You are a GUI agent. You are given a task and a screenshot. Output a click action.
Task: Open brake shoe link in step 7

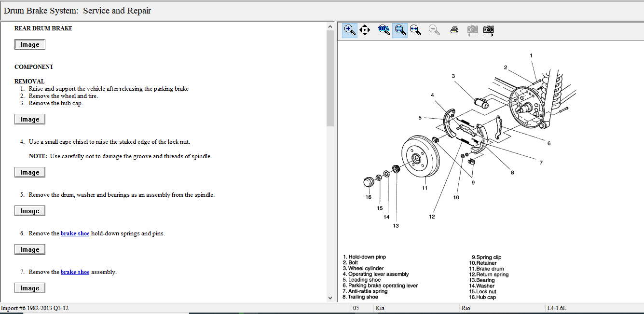pyautogui.click(x=75, y=272)
